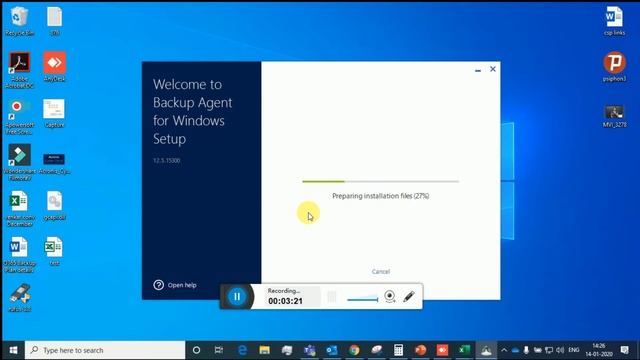Open Outlook from taskbar
The height and width of the screenshot is (360, 640).
pos(331,350)
